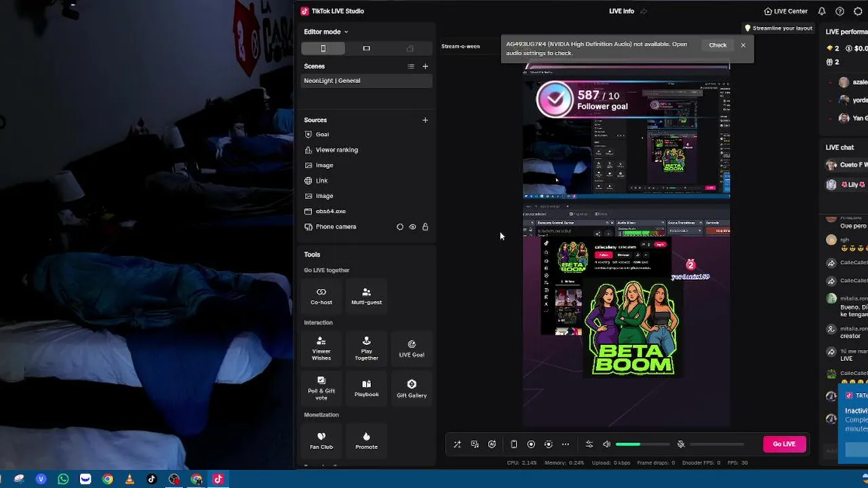Image resolution: width=868 pixels, height=488 pixels.
Task: Open the Co-host tool
Action: click(x=321, y=296)
